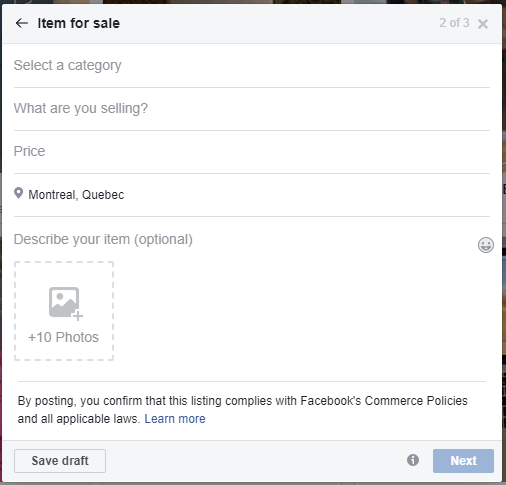
Task: Click the '2 of 3' step indicator
Action: pyautogui.click(x=454, y=23)
